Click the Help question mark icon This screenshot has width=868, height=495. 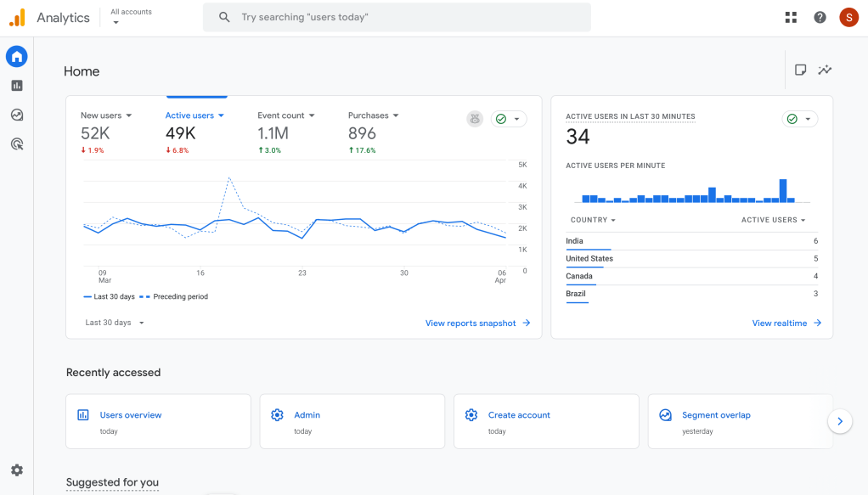coord(820,17)
